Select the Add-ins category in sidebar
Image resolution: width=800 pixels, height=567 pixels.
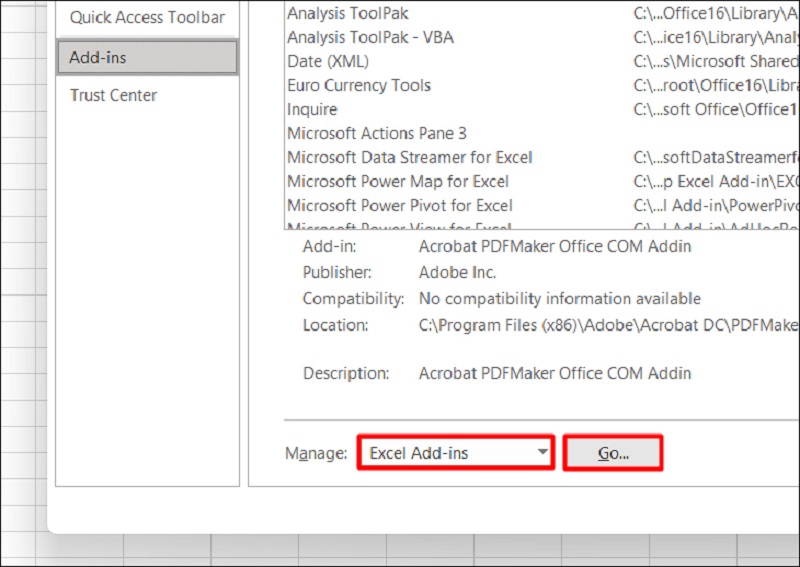147,57
